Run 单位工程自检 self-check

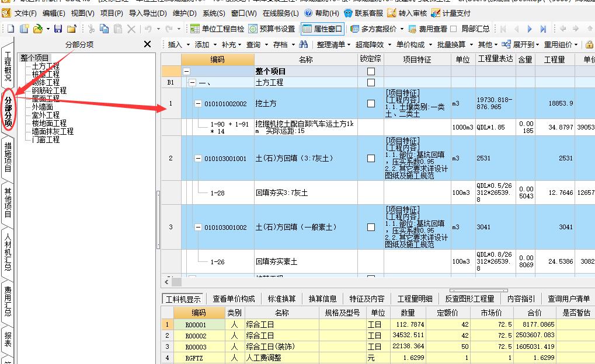217,29
